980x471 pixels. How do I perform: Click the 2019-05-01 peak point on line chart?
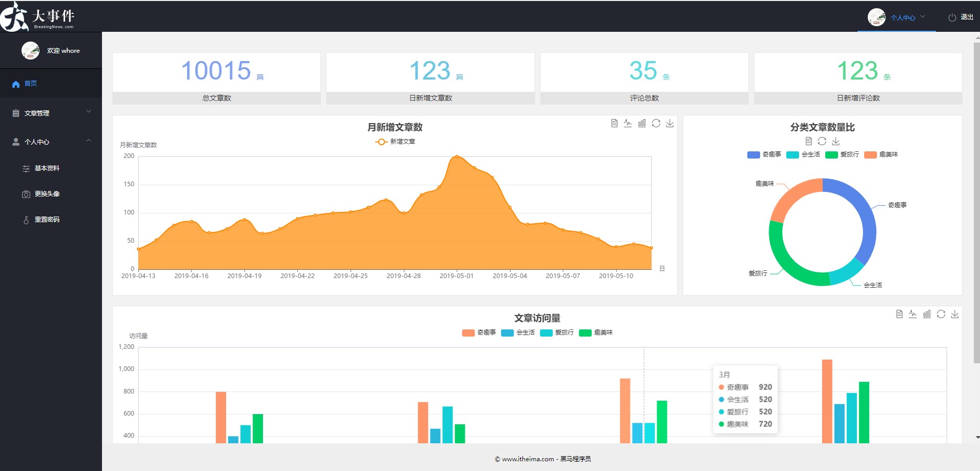point(457,156)
